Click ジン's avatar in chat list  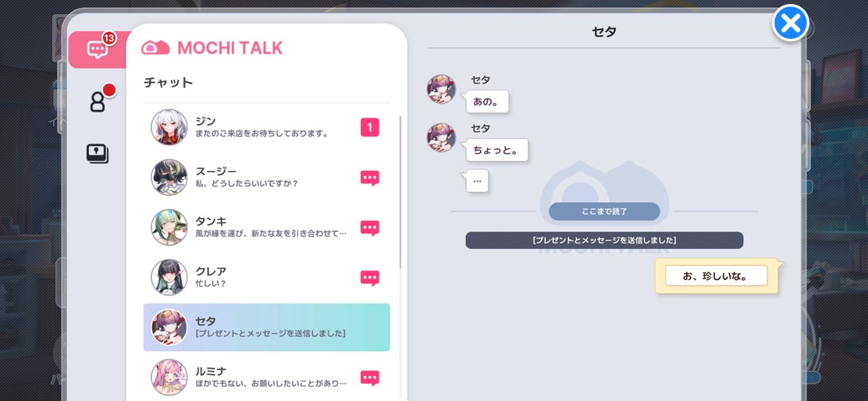[x=169, y=127]
